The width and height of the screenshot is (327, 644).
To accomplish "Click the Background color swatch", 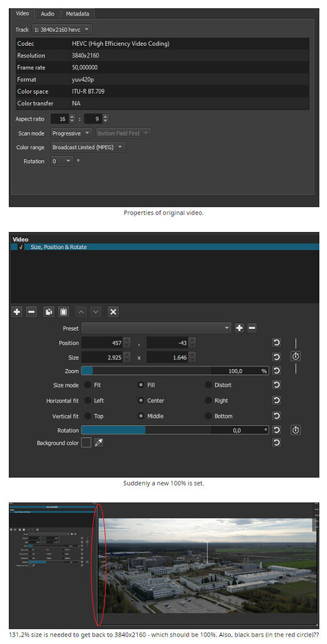I will point(86,443).
